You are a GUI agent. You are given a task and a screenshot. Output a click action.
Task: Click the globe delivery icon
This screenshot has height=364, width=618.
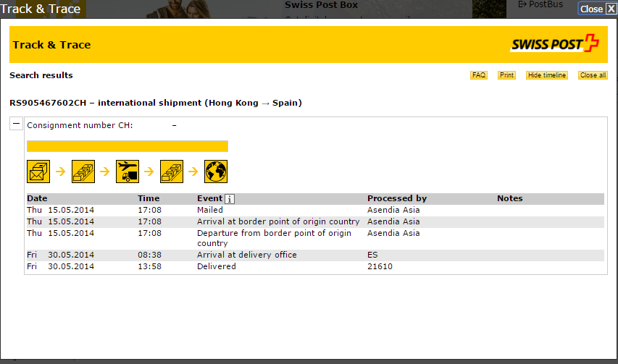point(216,172)
